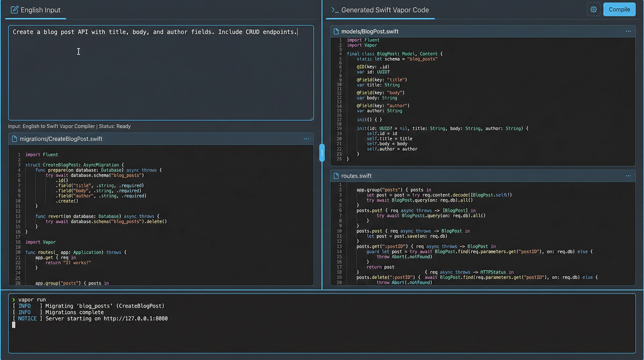This screenshot has height=360, width=644.
Task: Click the server URL in terminal output
Action: click(x=135, y=319)
